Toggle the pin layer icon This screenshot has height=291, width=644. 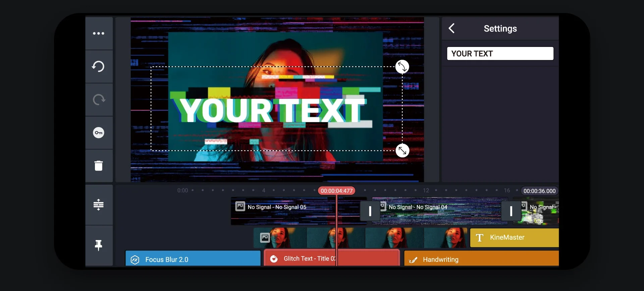[x=99, y=245]
